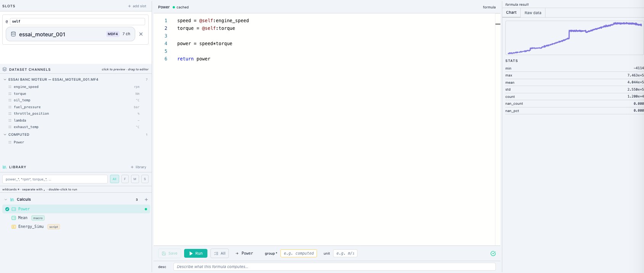Click drag handle of torque channel

(x=10, y=94)
